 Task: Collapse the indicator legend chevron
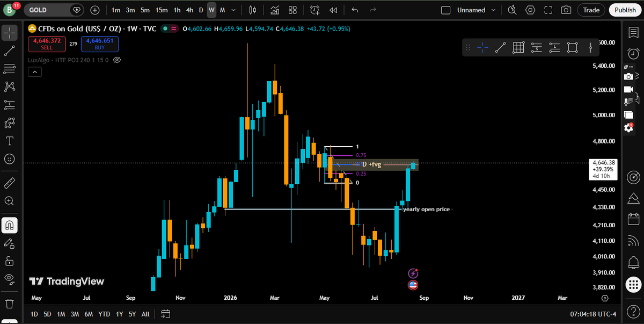34,71
